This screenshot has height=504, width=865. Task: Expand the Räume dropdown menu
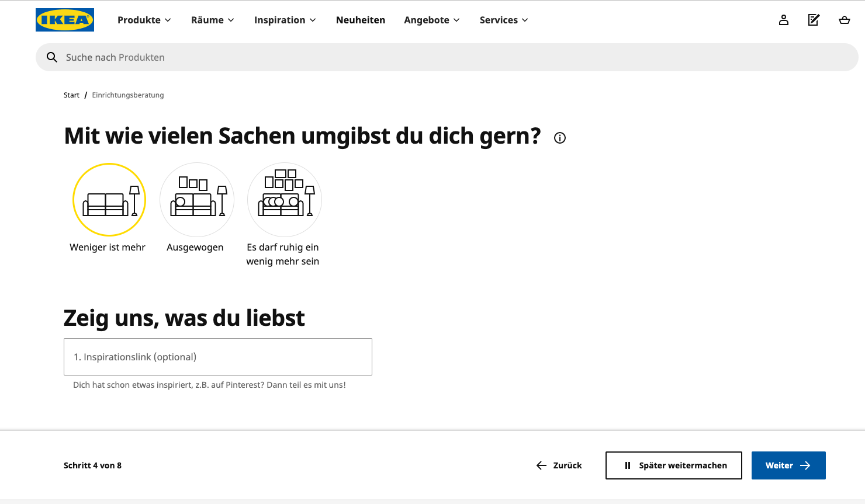click(x=212, y=20)
